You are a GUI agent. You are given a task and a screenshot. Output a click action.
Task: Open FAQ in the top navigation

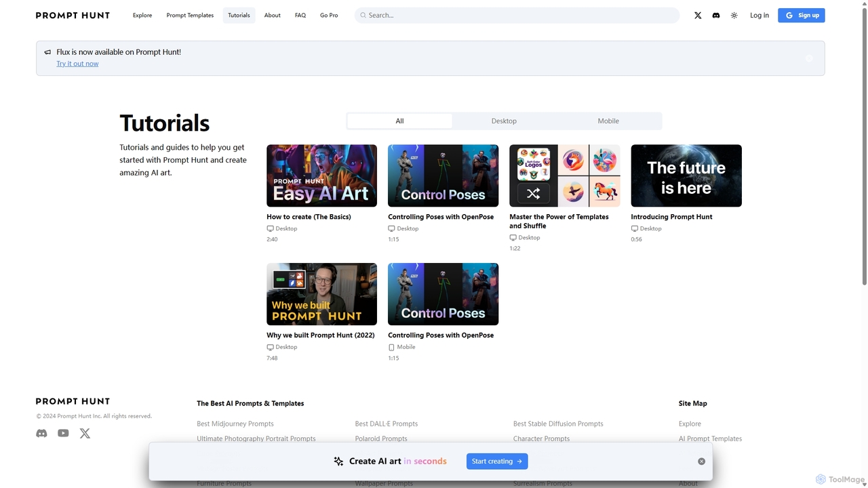(x=300, y=15)
